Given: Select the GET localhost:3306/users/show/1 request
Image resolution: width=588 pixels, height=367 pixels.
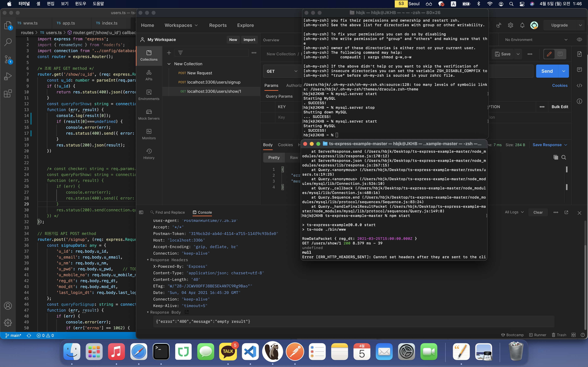Looking at the screenshot, I should coord(214,91).
